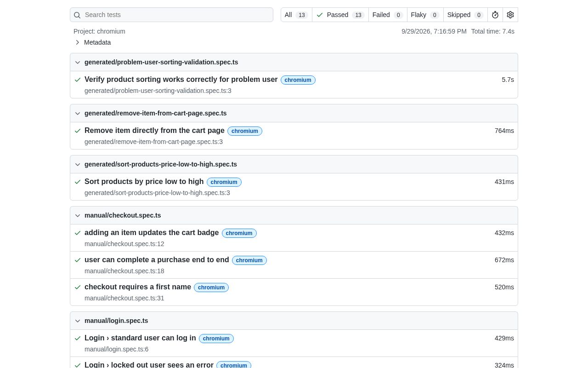Click chromium tag on first name test
Image resolution: width=588 pixels, height=368 pixels.
[x=211, y=287]
